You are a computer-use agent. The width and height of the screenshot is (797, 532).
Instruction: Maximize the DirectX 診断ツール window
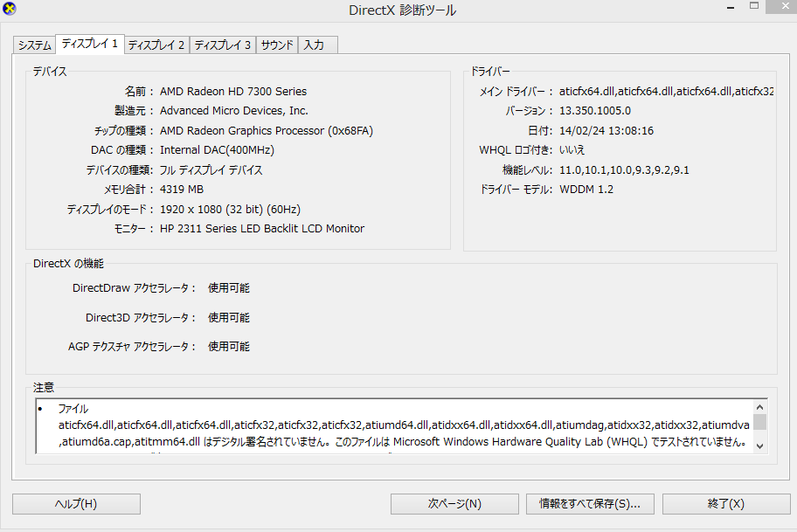click(x=754, y=5)
